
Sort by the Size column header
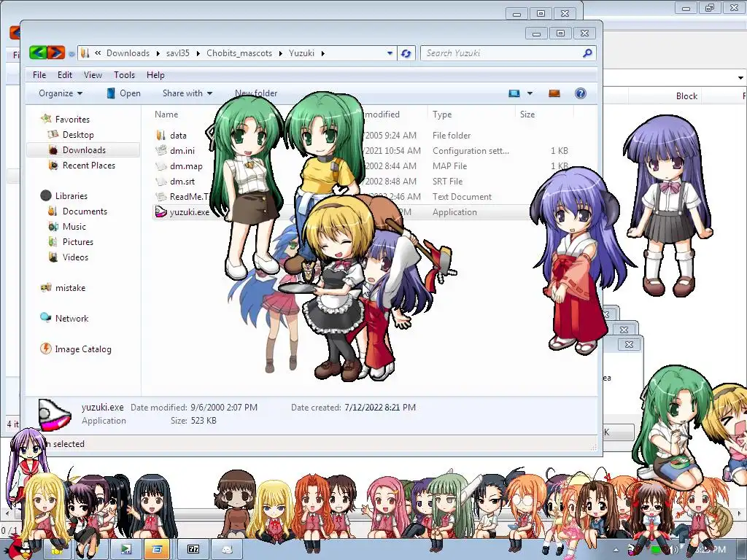[x=527, y=114]
